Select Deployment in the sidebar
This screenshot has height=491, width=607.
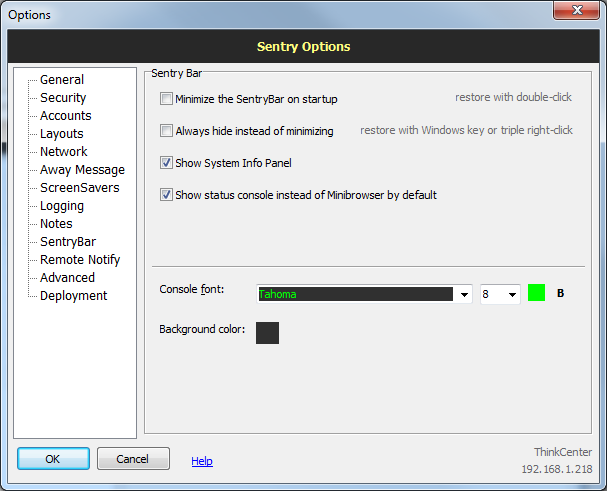[x=74, y=295]
